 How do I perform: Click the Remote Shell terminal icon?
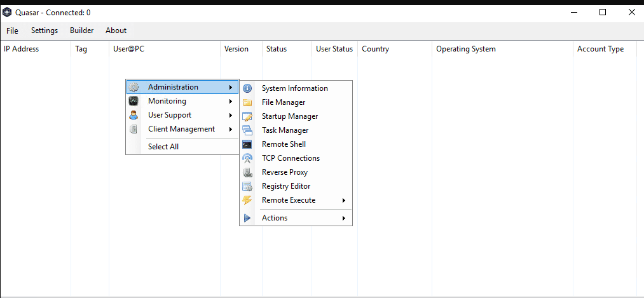247,144
